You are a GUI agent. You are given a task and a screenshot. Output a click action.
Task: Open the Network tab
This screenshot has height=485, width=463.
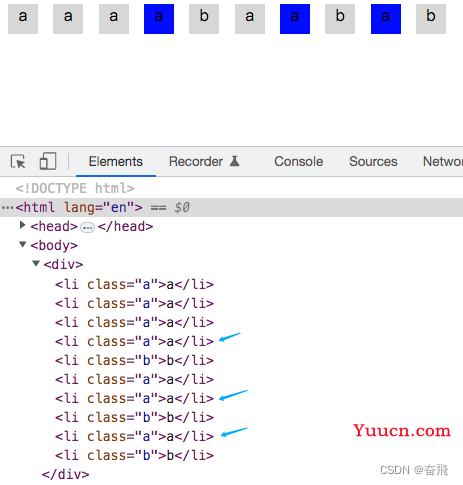click(x=443, y=162)
